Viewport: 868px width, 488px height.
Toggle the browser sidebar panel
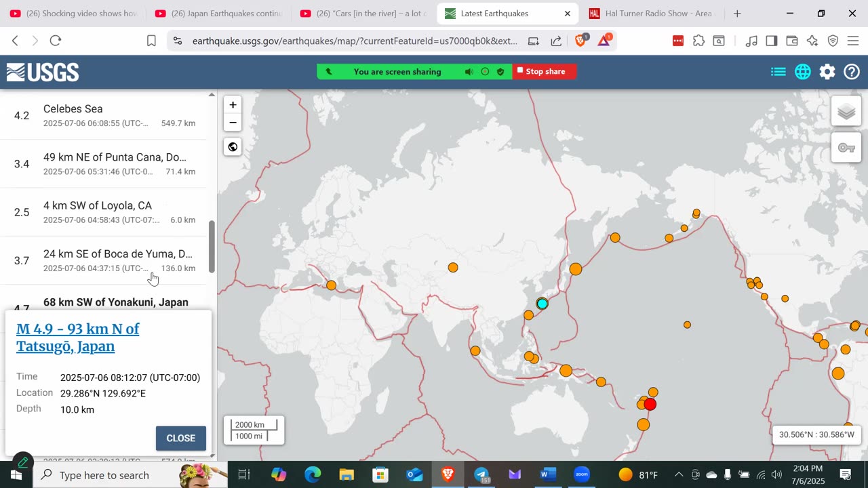click(x=772, y=41)
